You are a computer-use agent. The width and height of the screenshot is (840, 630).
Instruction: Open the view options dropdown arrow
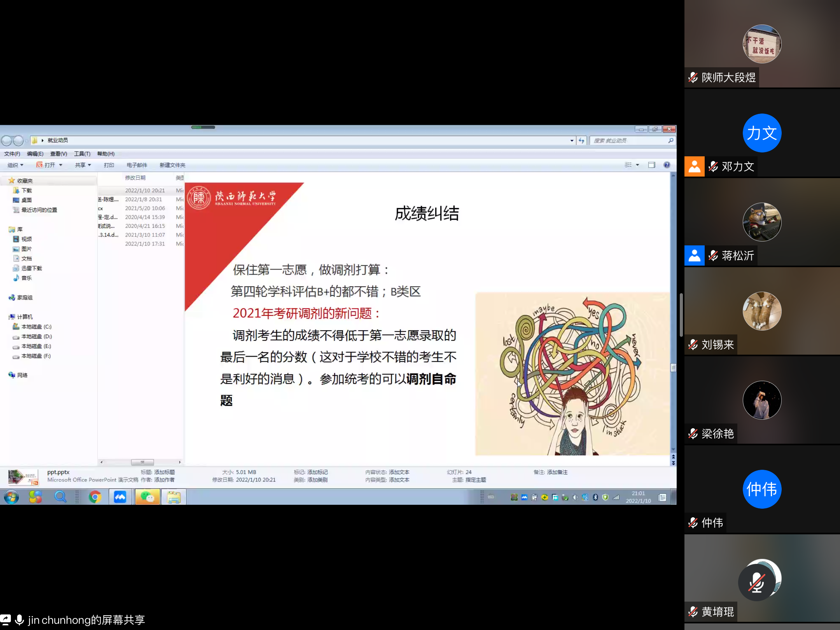637,165
